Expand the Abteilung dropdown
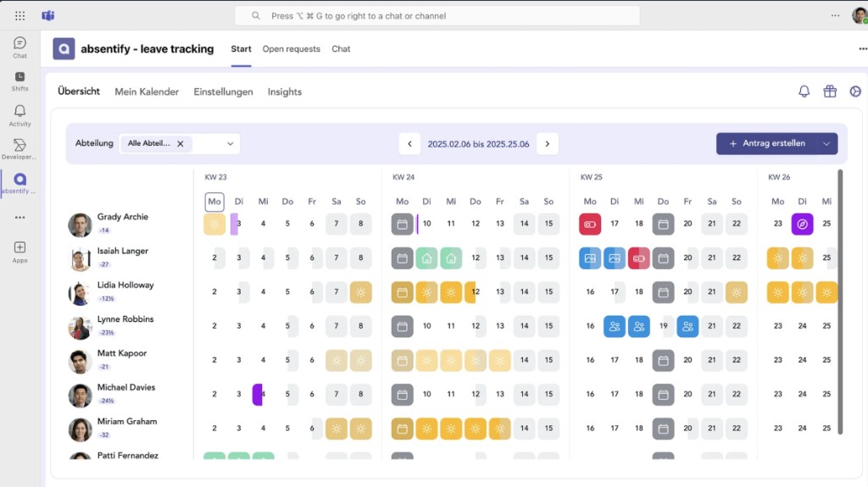 pos(230,144)
